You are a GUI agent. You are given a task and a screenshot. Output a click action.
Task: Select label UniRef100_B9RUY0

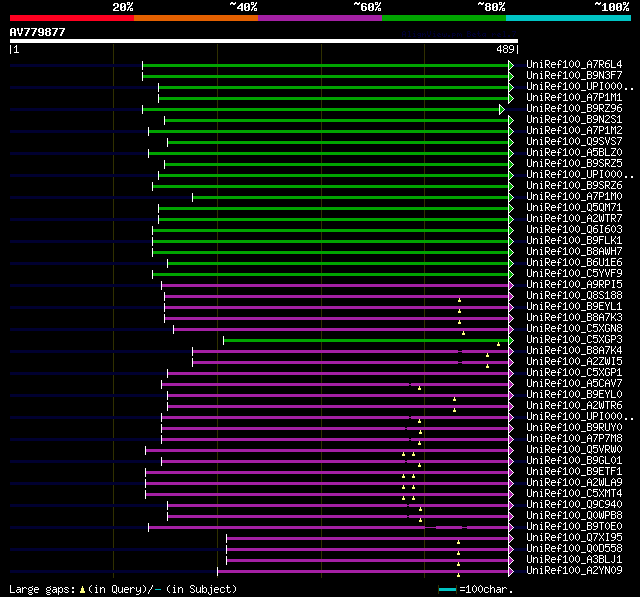574,428
